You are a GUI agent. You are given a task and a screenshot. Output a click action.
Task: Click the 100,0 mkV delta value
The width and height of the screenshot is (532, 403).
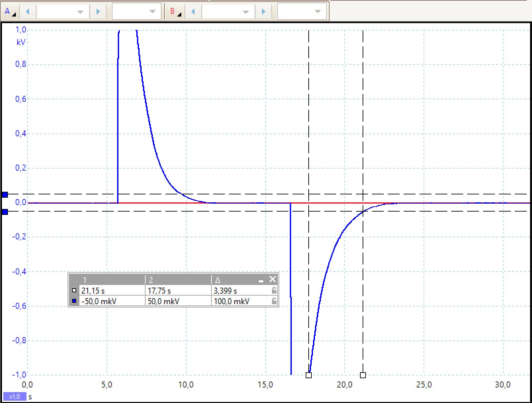point(232,301)
